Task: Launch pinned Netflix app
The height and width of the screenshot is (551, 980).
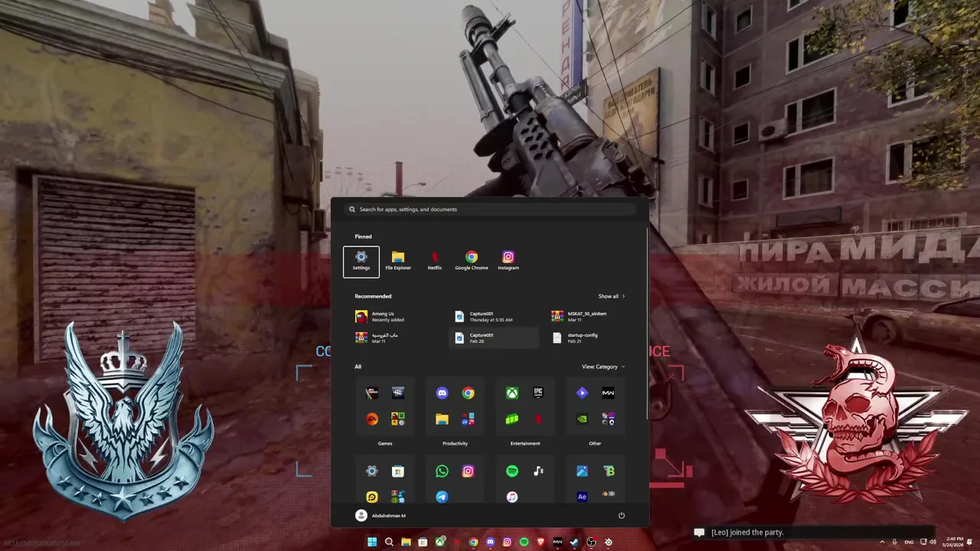Action: coord(435,261)
